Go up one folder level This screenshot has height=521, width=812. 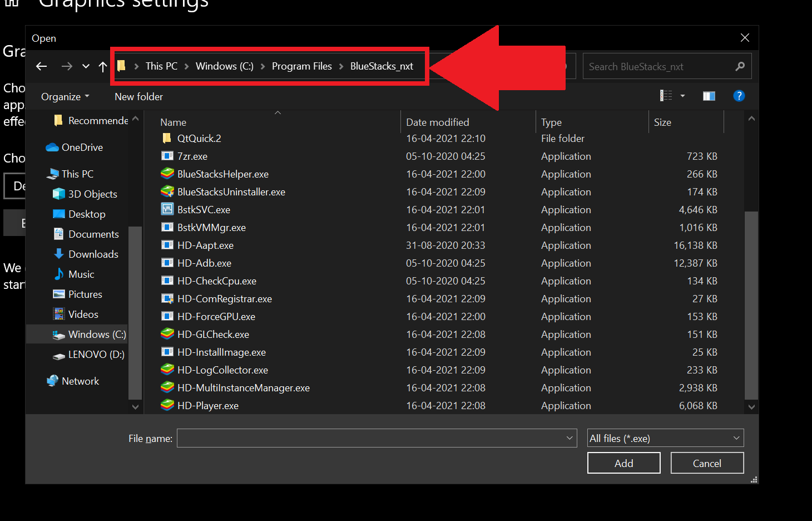click(x=103, y=66)
